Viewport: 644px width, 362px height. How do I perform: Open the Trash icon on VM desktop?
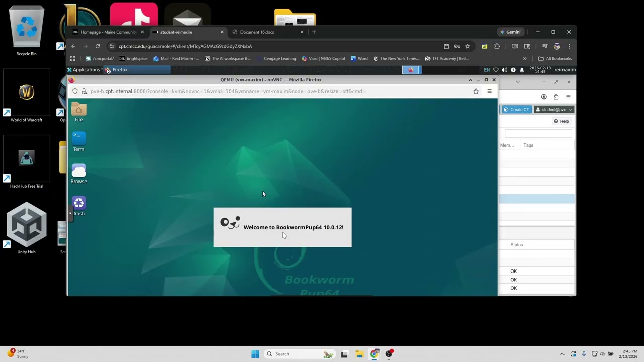click(x=78, y=206)
